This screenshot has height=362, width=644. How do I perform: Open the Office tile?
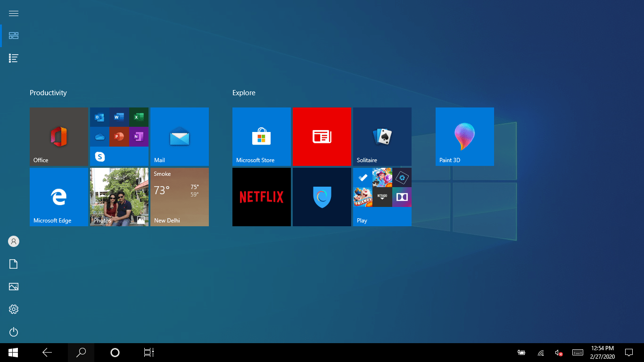59,137
